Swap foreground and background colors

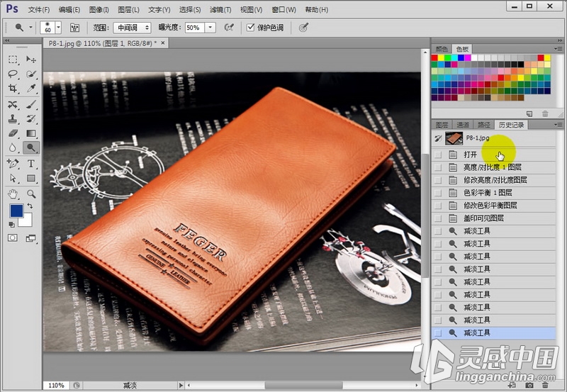click(30, 206)
